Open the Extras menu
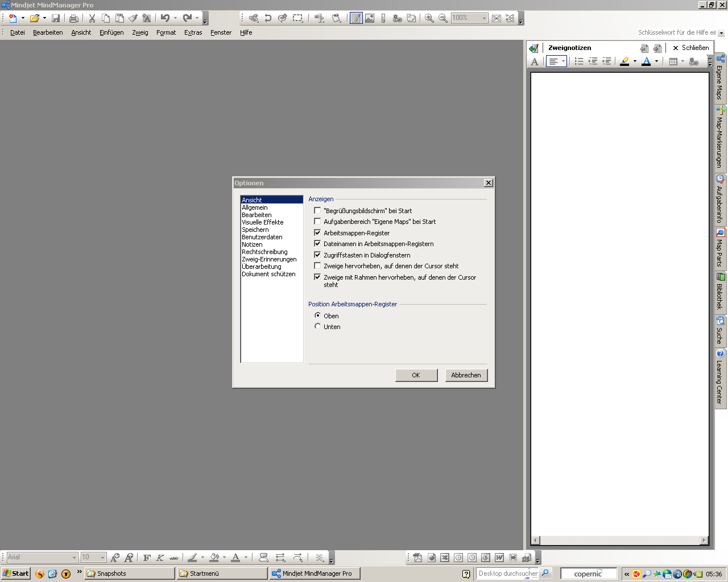The image size is (728, 582). coord(193,32)
